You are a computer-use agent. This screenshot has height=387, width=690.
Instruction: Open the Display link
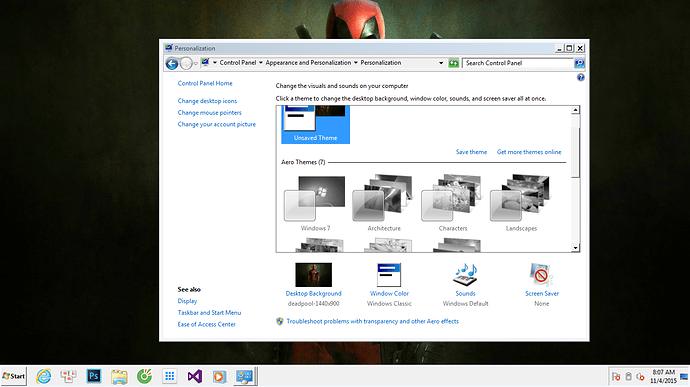click(x=187, y=301)
